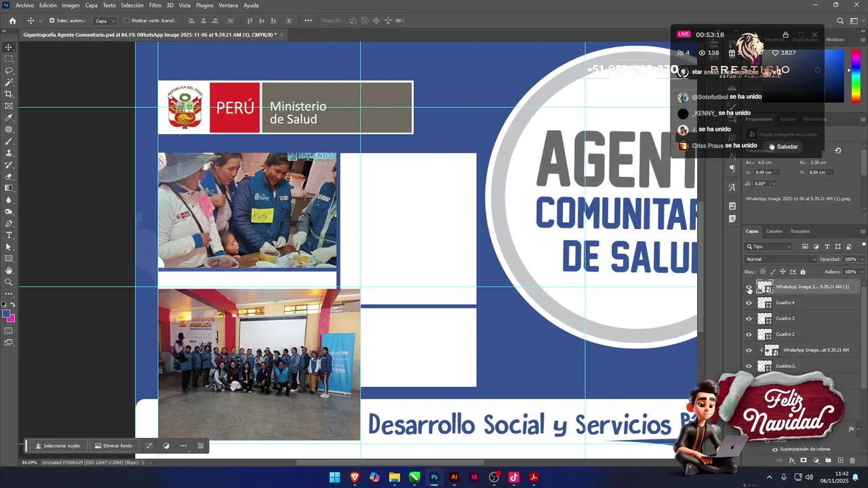Select the Hand tool
This screenshot has height=488, width=868.
(x=9, y=270)
